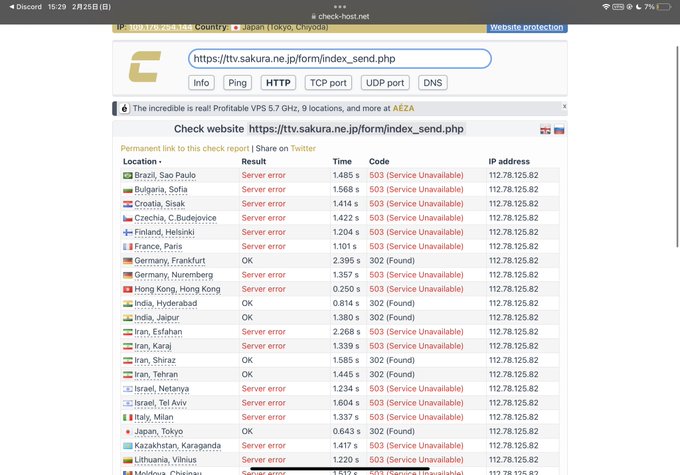
Task: Click the Italy flag icon
Action: pos(128,417)
